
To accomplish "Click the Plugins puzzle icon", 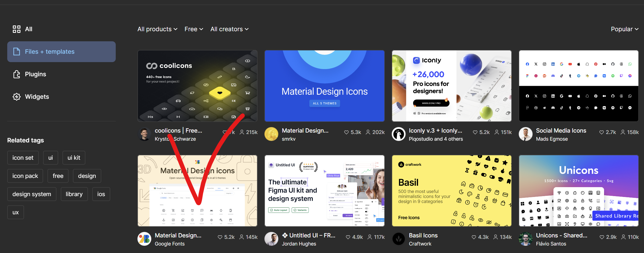I will 17,74.
